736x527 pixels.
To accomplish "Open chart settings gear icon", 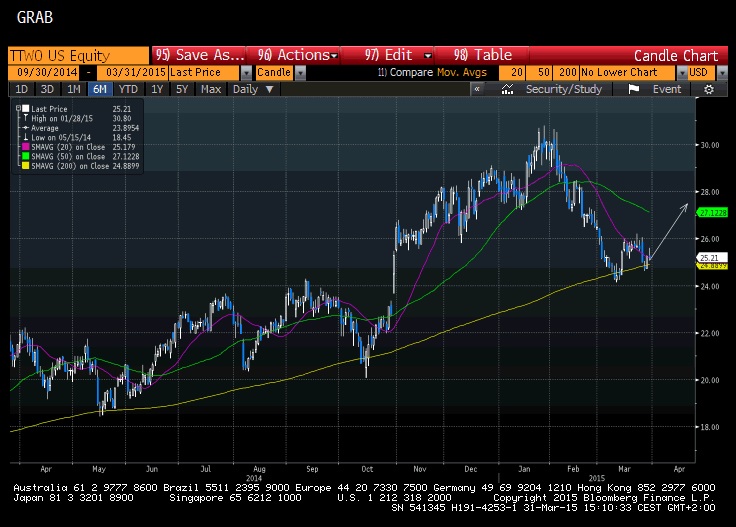I will click(x=709, y=89).
